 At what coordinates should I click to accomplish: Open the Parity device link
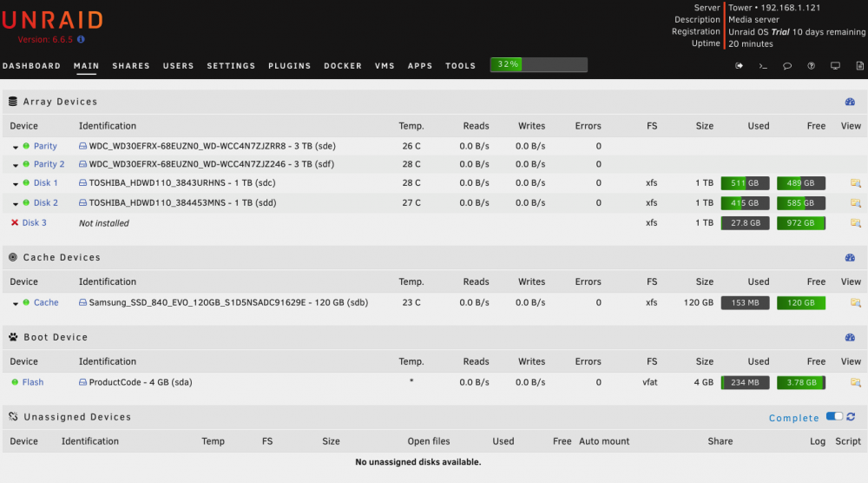pos(45,146)
